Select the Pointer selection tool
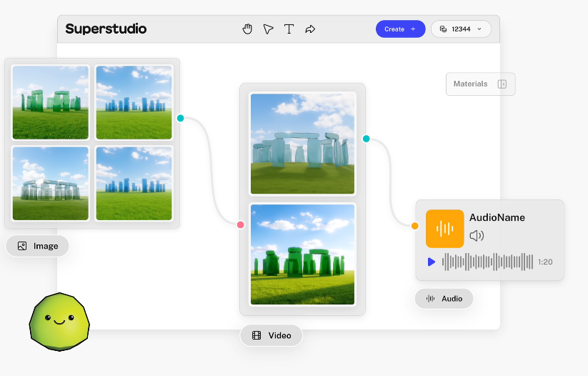The width and height of the screenshot is (588, 376). pyautogui.click(x=268, y=29)
